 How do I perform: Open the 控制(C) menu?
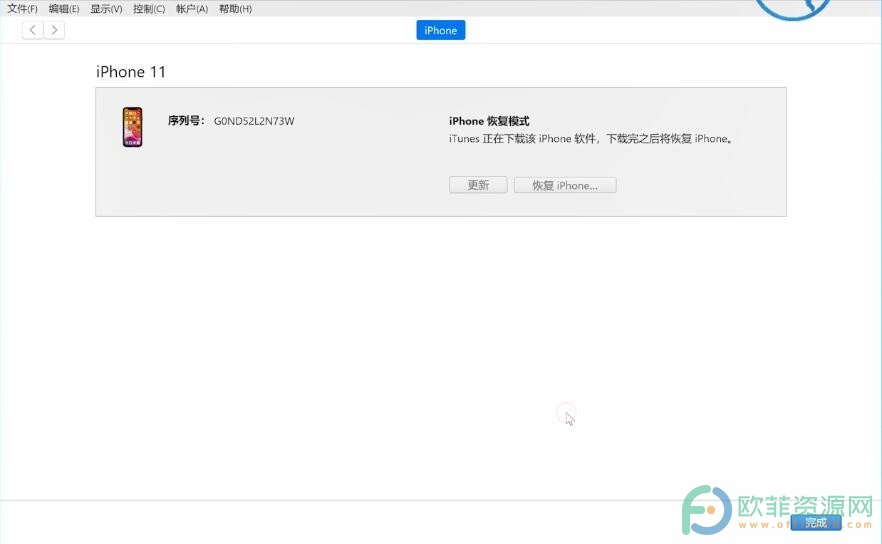pyautogui.click(x=149, y=9)
